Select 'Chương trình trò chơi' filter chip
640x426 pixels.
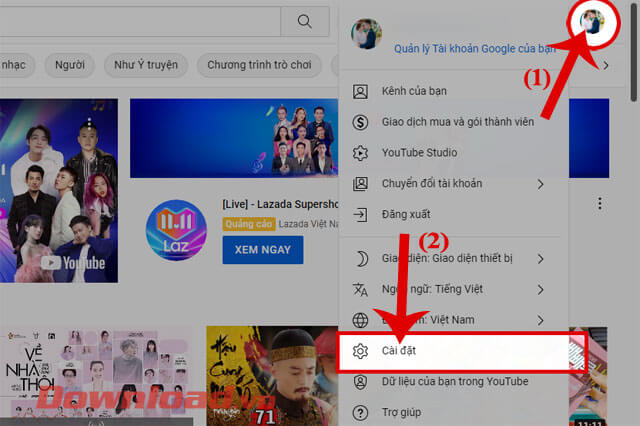[259, 65]
